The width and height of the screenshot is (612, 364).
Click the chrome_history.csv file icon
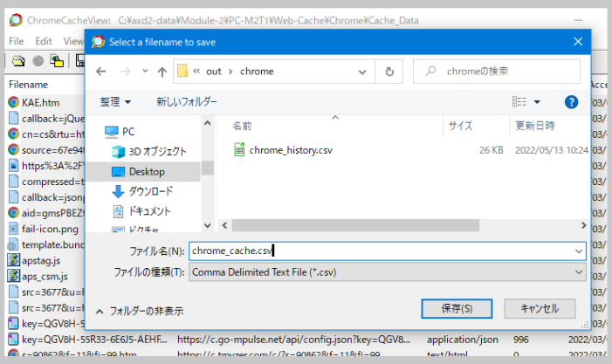(239, 150)
